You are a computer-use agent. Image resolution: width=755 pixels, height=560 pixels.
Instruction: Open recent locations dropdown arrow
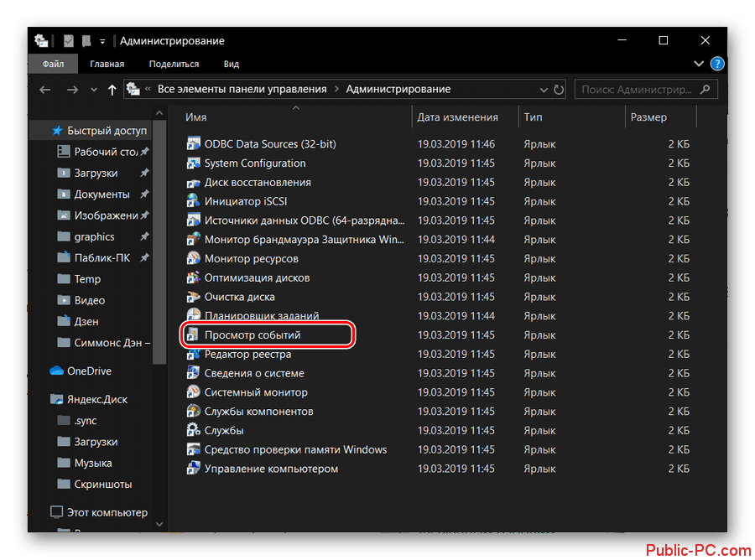[94, 90]
